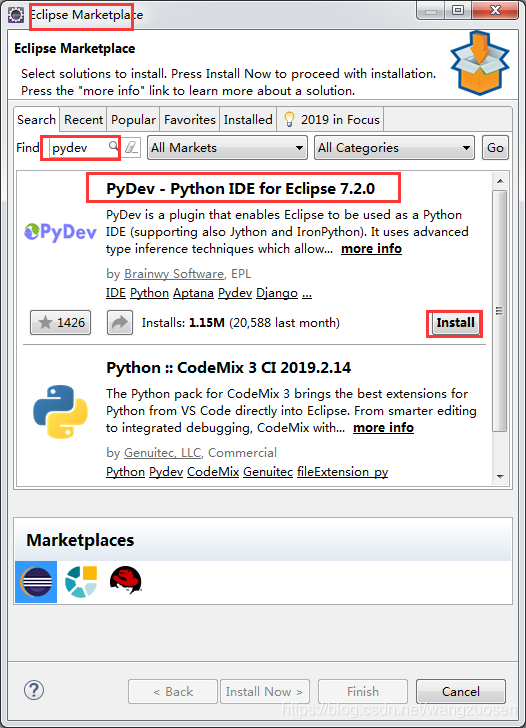Close the Eclipse Marketplace window
Viewport: 526px width, 728px height.
pyautogui.click(x=495, y=10)
